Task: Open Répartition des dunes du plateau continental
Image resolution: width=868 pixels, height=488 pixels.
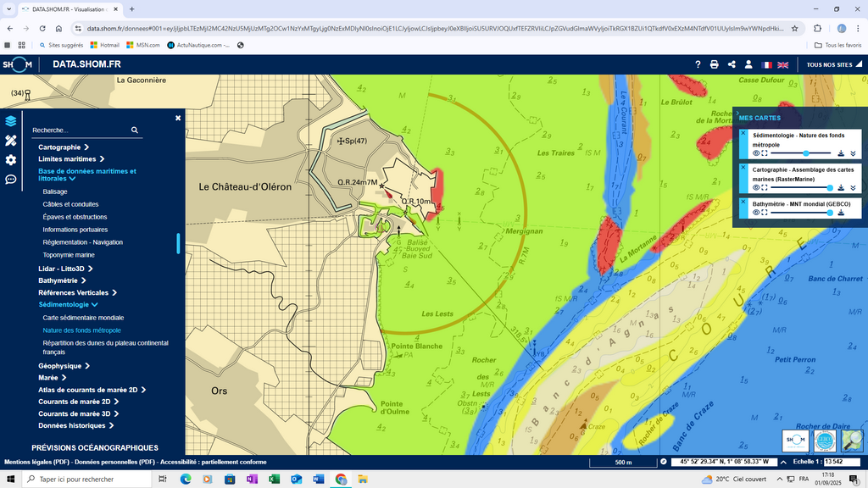Action: click(105, 347)
